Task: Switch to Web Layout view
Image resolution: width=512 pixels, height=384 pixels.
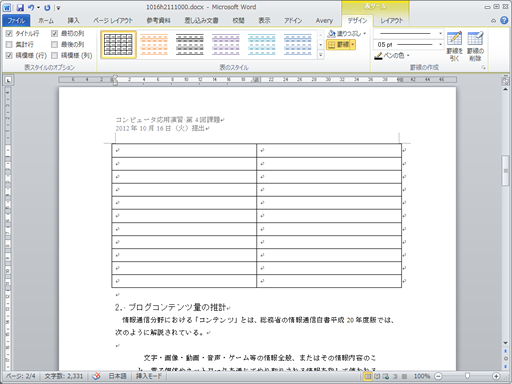Action: tap(386, 376)
